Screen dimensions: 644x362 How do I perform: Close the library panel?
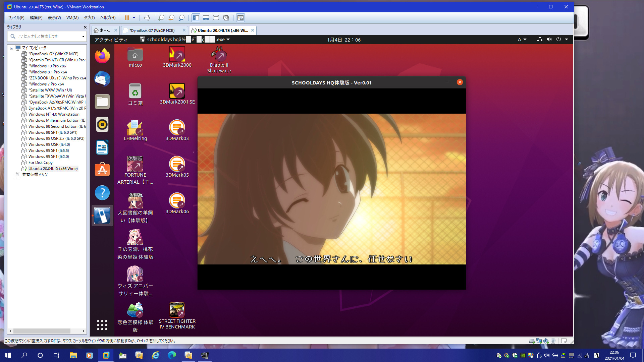tap(85, 27)
